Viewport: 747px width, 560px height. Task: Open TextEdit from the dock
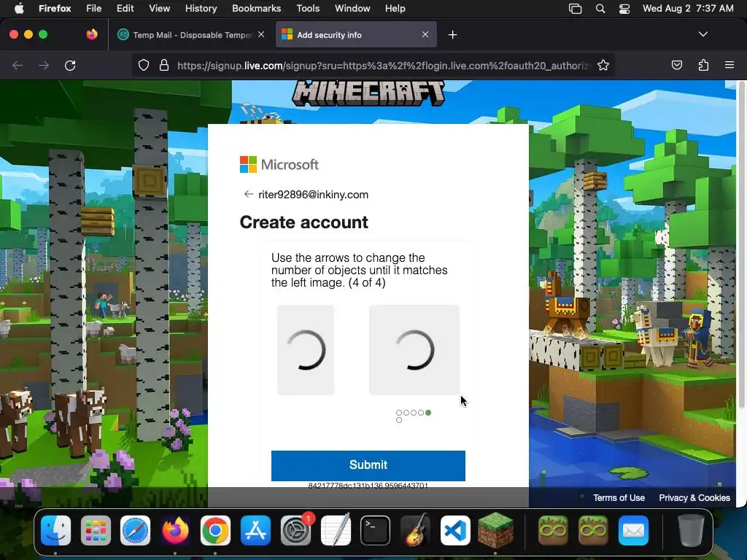336,531
